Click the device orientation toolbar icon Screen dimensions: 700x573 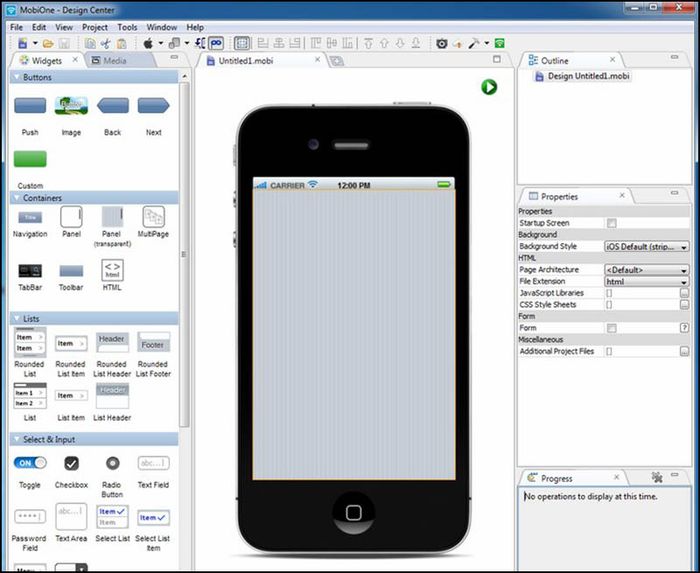[175, 43]
